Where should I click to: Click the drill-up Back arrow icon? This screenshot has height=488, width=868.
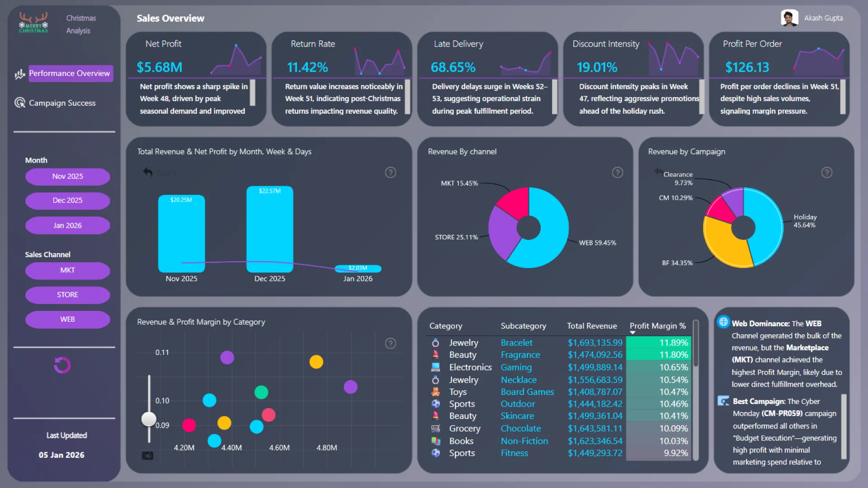(148, 172)
